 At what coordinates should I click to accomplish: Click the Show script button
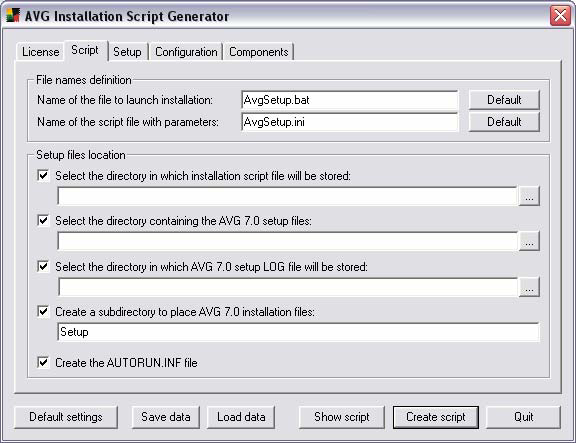[x=342, y=417]
